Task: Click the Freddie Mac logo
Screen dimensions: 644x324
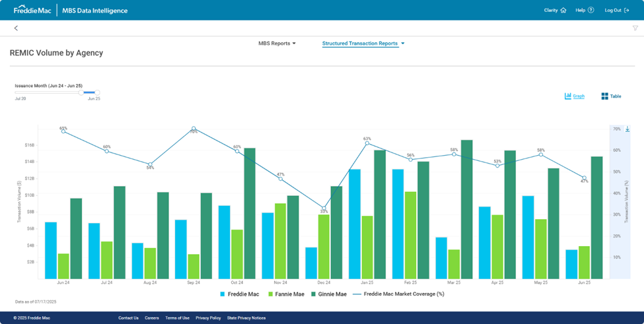Action: [x=32, y=11]
